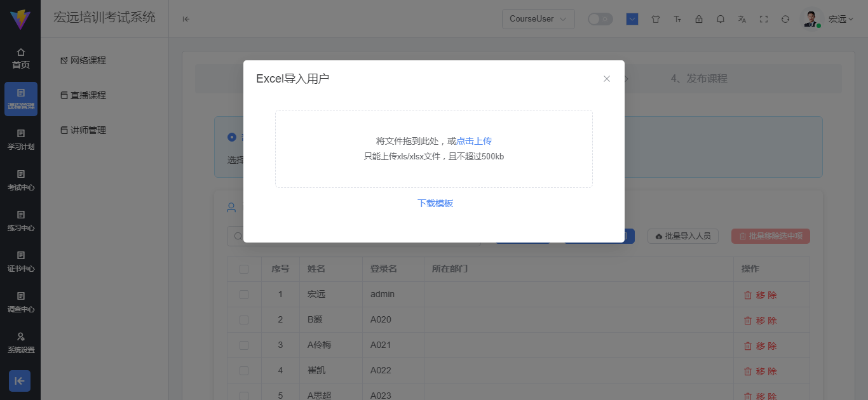This screenshot has width=868, height=400.
Task: Switch language using the translation icon
Action: [x=742, y=19]
